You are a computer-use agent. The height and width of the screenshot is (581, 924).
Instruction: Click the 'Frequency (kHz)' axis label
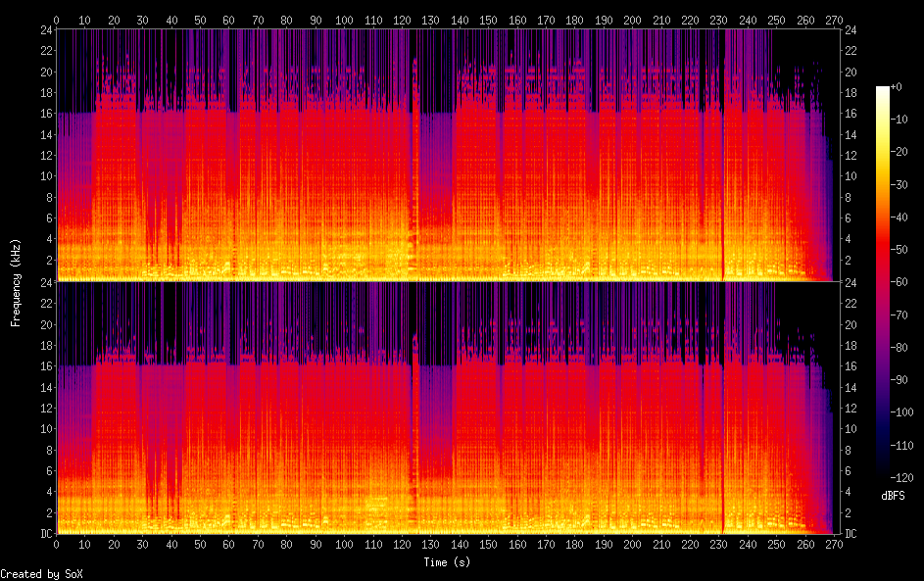click(16, 282)
